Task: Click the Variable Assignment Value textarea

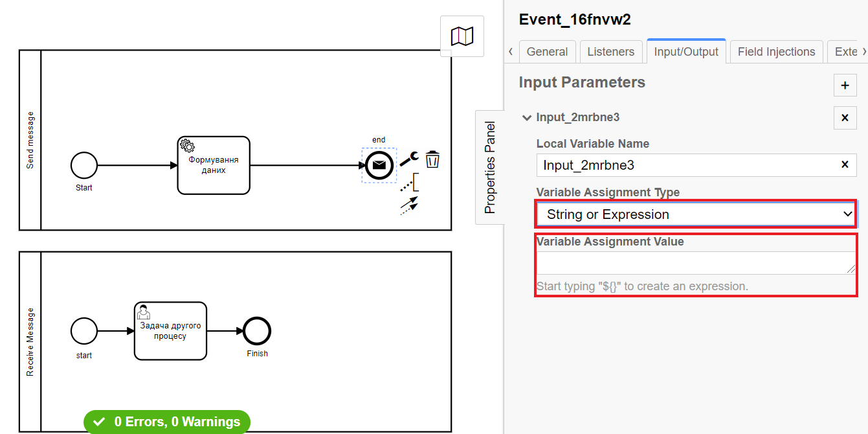Action: [696, 262]
